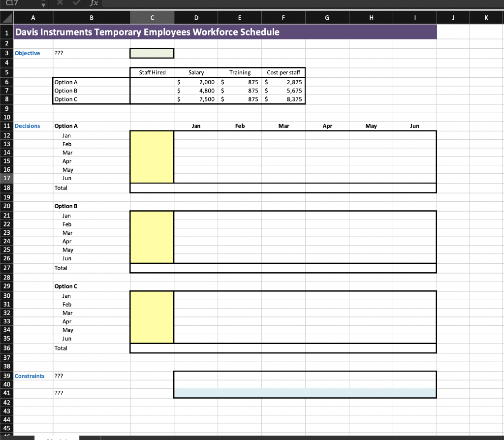Click the Salary header cell
The image size is (504, 440).
[x=196, y=72]
